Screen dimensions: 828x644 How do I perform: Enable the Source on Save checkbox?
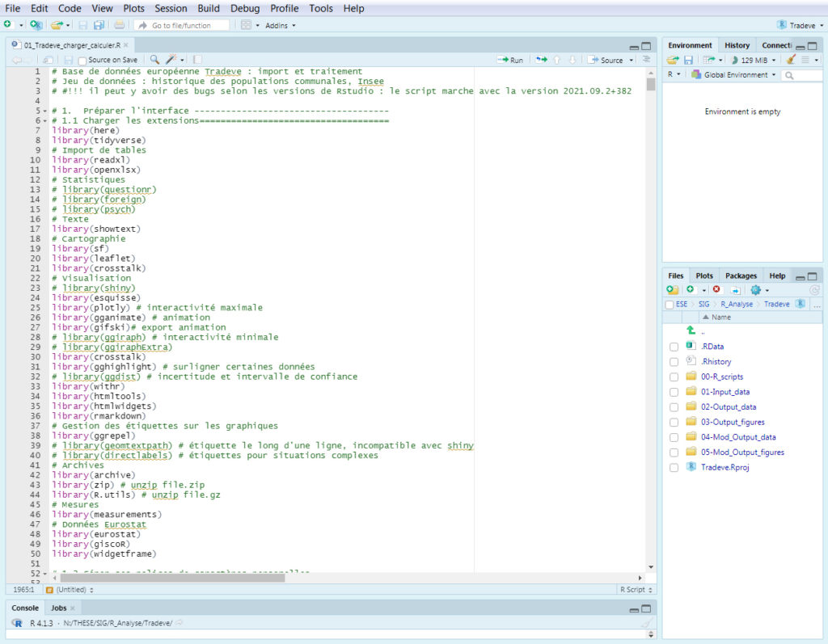[x=82, y=61]
